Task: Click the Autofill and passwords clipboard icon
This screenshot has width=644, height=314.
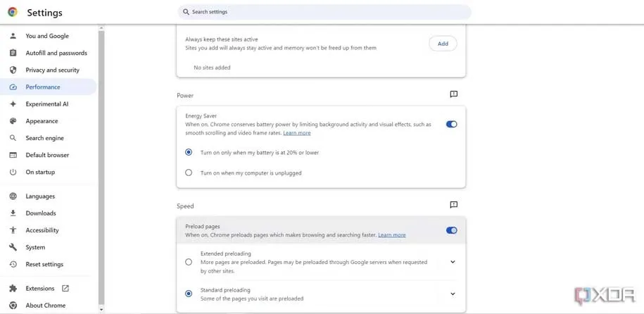Action: [x=13, y=53]
